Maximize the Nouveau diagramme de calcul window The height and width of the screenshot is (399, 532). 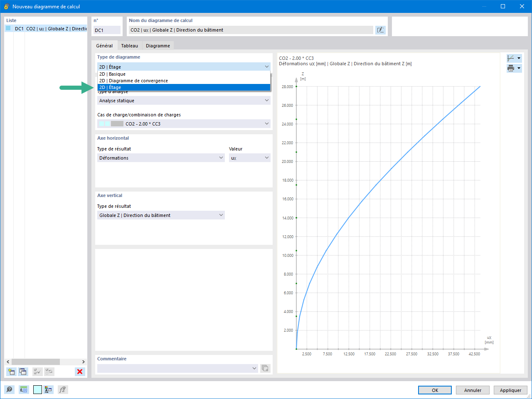(503, 6)
